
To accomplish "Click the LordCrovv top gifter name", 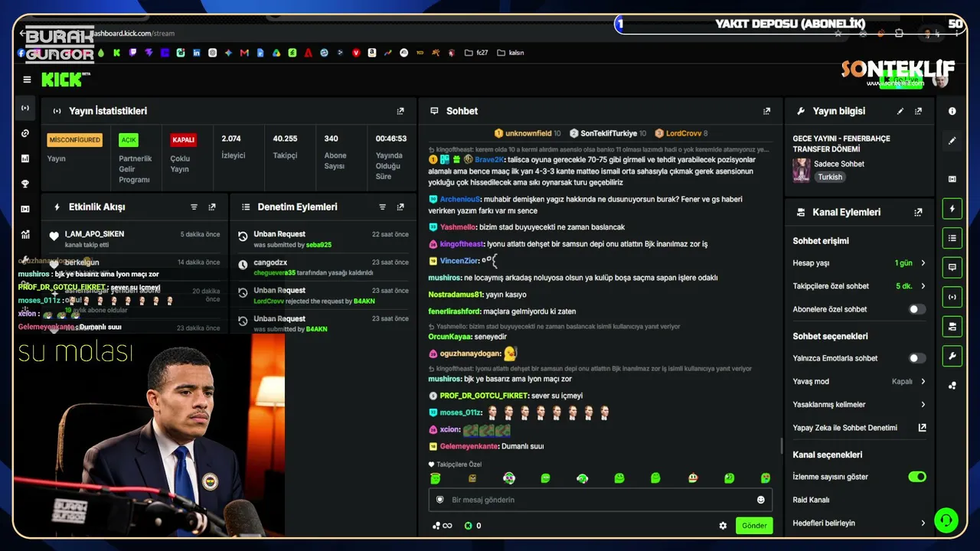I will (684, 133).
